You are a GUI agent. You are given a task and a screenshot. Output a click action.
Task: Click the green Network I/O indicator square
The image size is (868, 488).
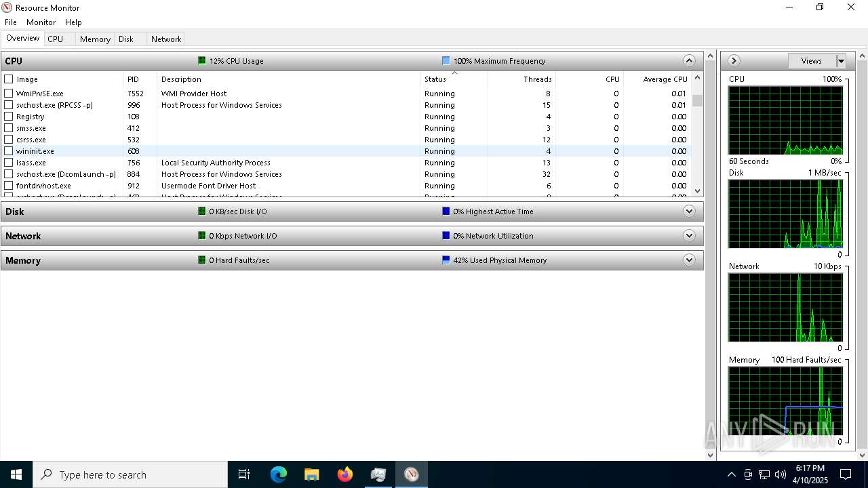(202, 235)
